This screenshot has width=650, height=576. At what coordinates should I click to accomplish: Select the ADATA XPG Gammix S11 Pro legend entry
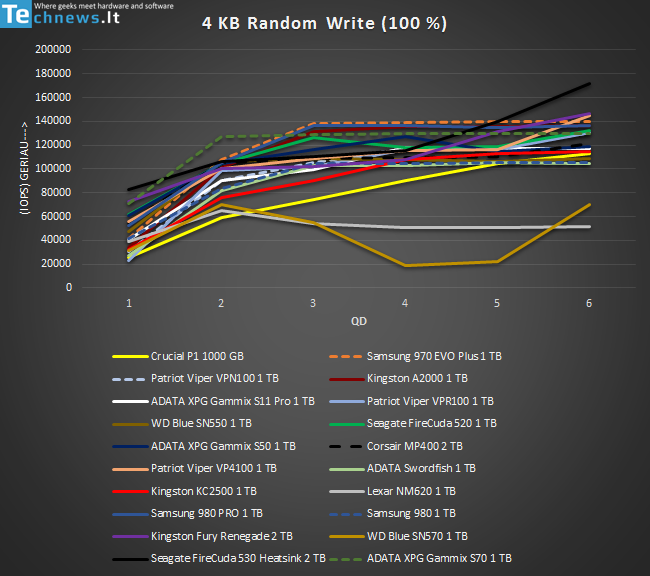(213, 401)
